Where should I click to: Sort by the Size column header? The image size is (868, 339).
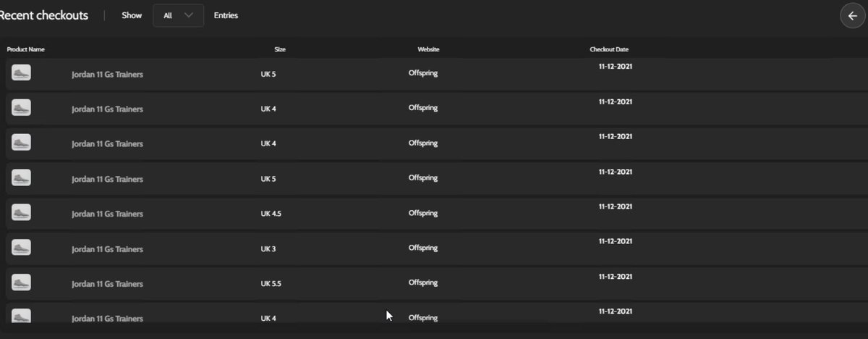280,49
